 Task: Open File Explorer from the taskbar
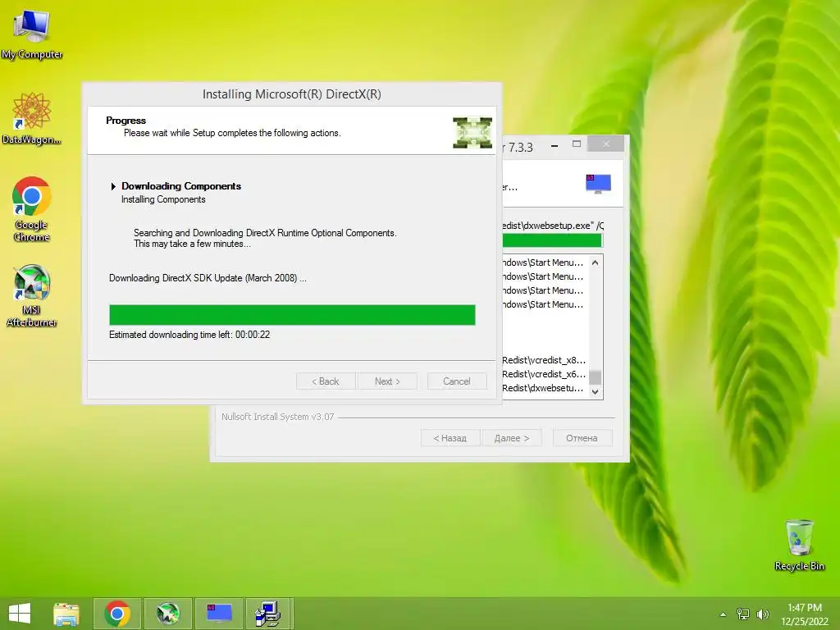[x=66, y=614]
